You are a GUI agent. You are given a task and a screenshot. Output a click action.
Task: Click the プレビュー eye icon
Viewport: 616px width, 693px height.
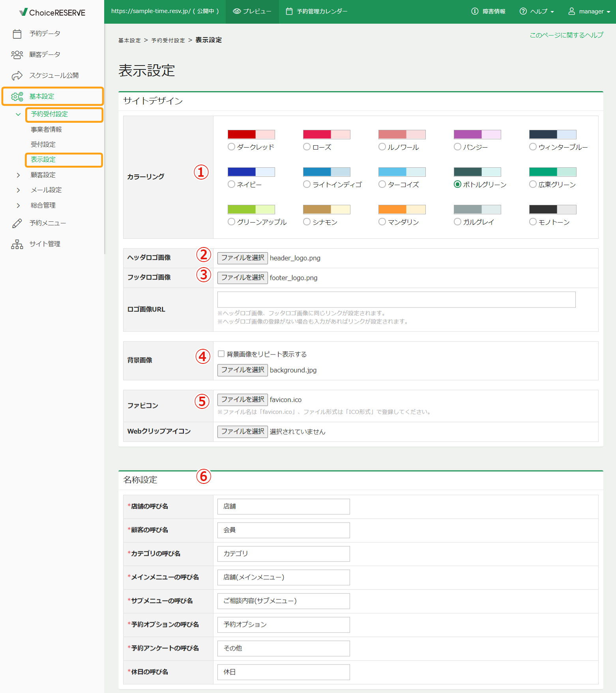(x=237, y=11)
